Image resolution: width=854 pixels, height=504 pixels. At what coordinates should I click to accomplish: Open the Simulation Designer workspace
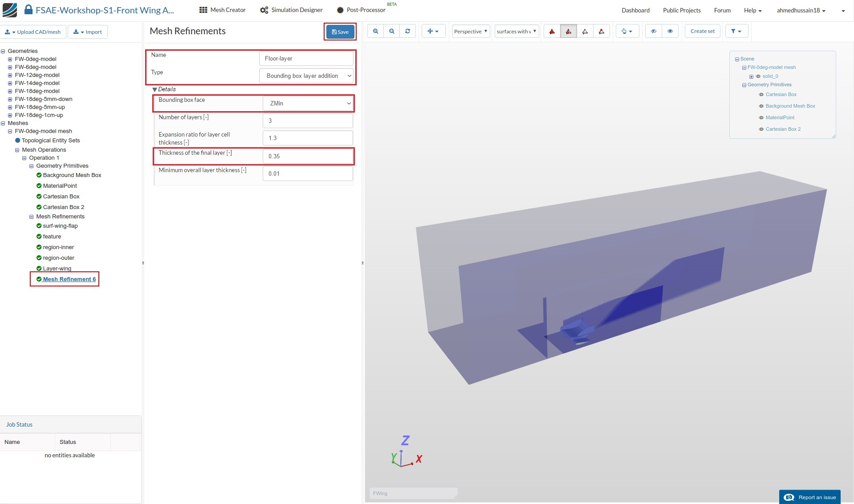coord(291,10)
